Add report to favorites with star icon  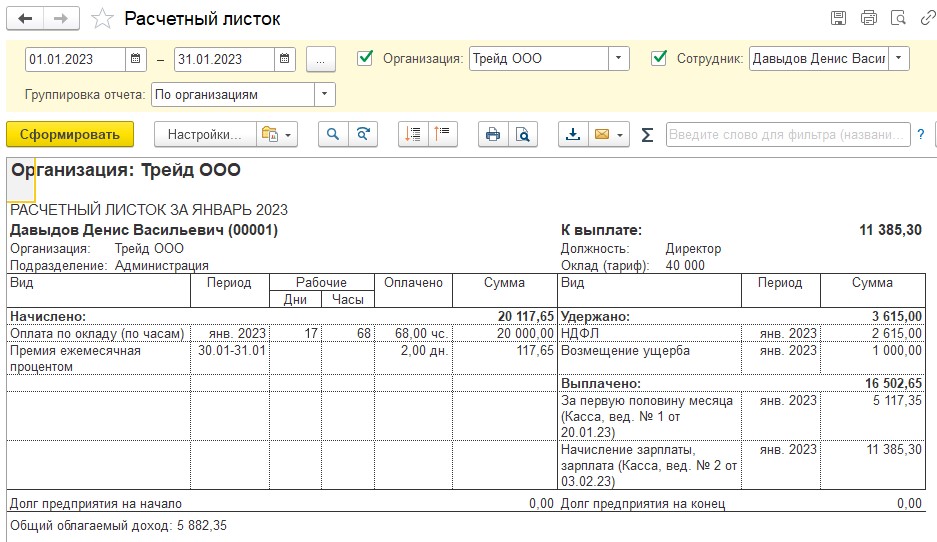tap(102, 19)
